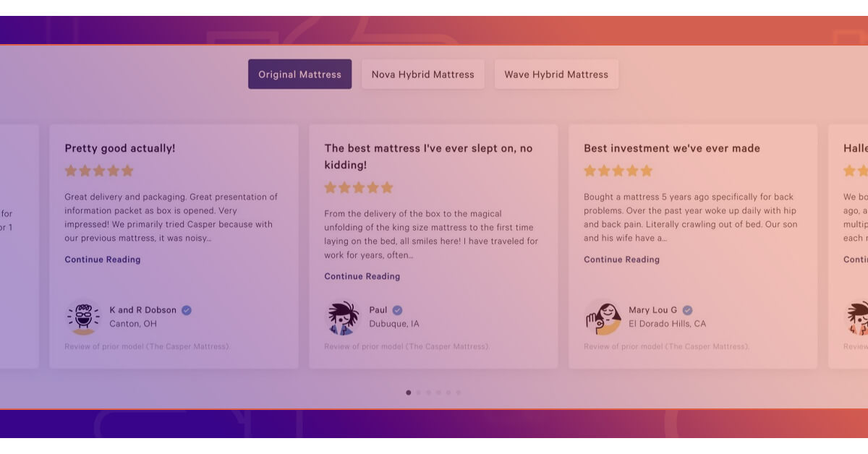Select the Original Mattress tab
Image resolution: width=868 pixels, height=454 pixels.
[299, 74]
